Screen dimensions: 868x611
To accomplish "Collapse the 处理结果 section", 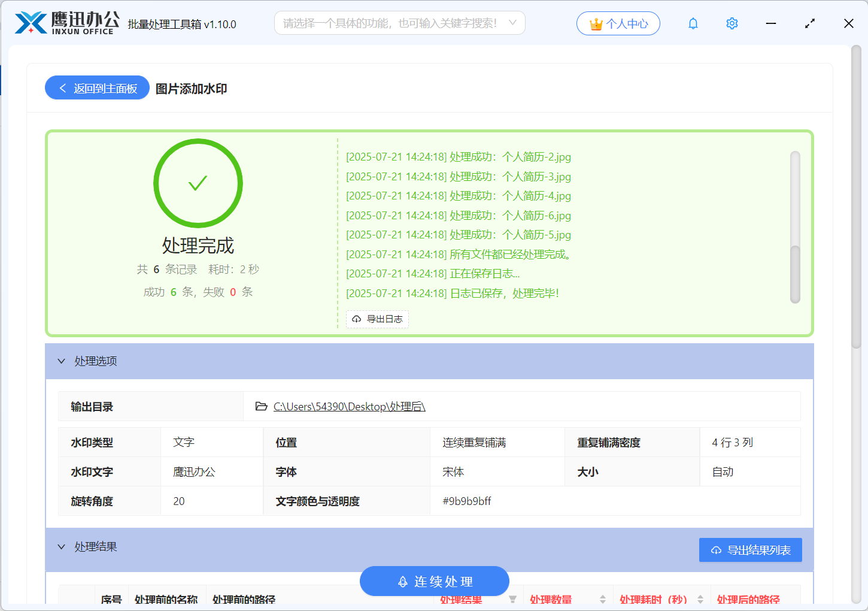I will [x=61, y=547].
